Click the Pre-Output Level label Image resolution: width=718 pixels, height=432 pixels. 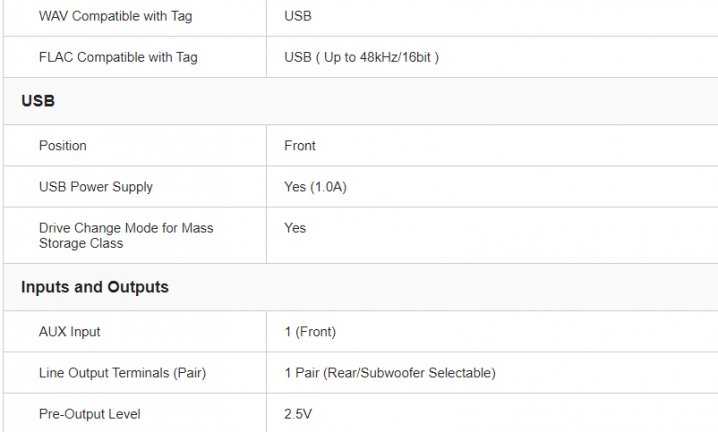tap(89, 413)
